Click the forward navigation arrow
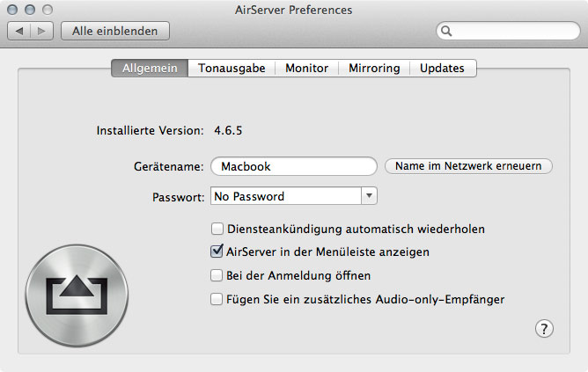 (41, 31)
